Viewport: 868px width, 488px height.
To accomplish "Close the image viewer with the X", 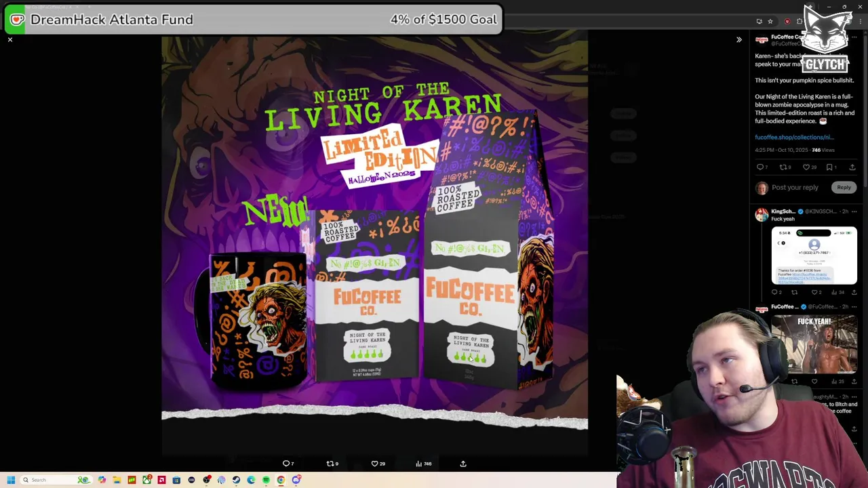I will coord(10,40).
